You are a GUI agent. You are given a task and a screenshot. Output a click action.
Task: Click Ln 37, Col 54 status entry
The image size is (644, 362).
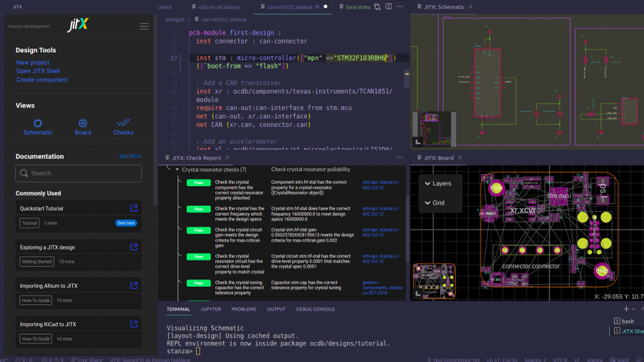click(x=502, y=360)
